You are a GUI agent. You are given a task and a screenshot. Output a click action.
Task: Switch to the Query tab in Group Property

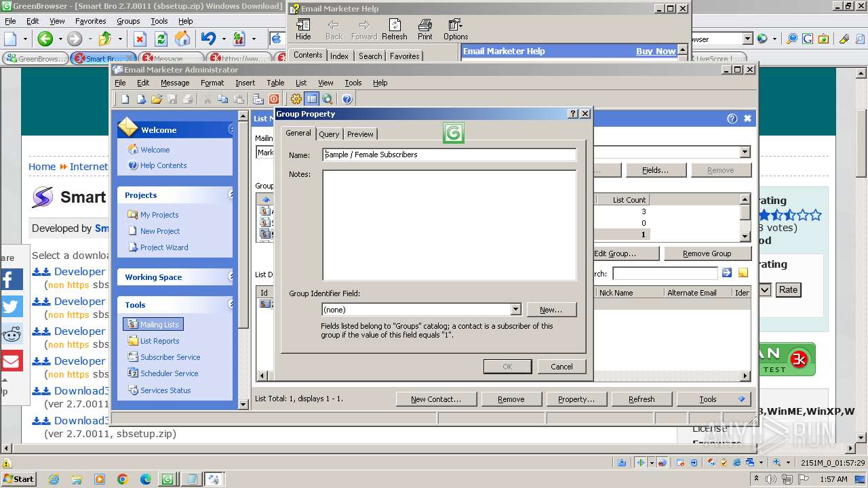coord(329,134)
